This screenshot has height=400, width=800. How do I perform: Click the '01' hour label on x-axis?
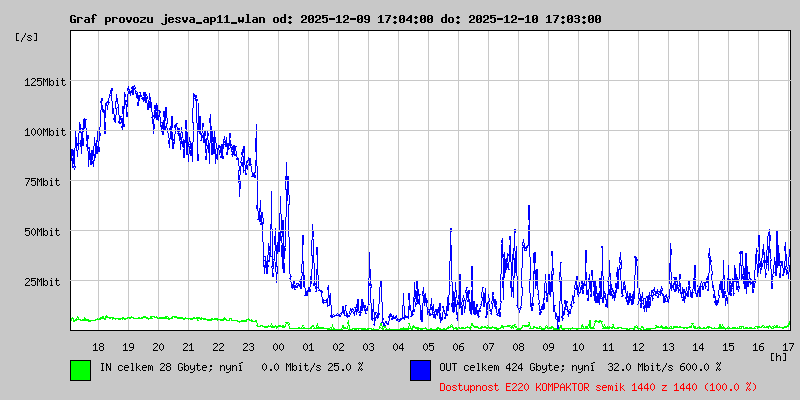pyautogui.click(x=308, y=347)
